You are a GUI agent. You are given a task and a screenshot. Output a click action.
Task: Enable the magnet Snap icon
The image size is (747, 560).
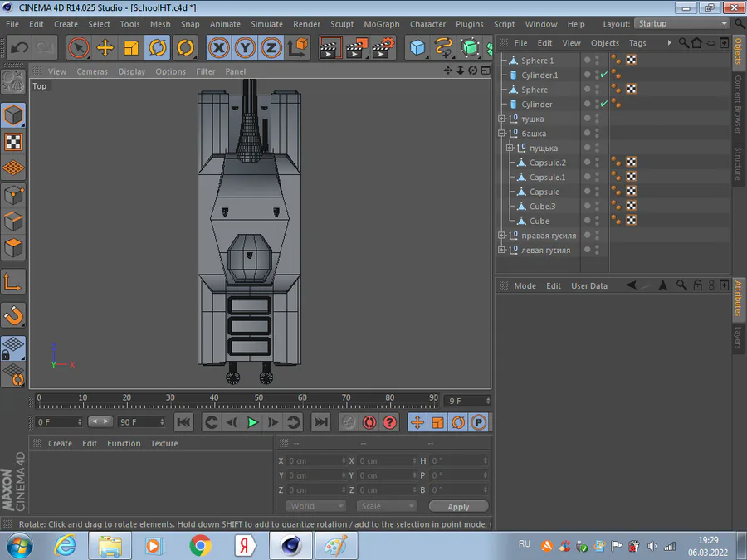pyautogui.click(x=14, y=314)
